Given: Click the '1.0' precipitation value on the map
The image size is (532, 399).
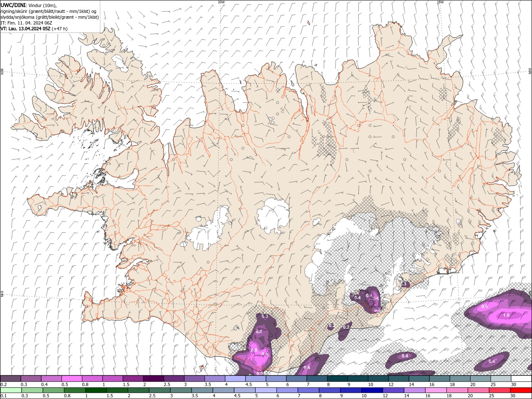Looking at the screenshot, I should [x=506, y=315].
